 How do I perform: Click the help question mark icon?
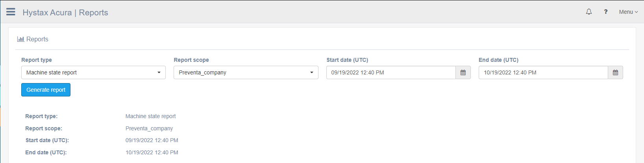[x=606, y=12]
